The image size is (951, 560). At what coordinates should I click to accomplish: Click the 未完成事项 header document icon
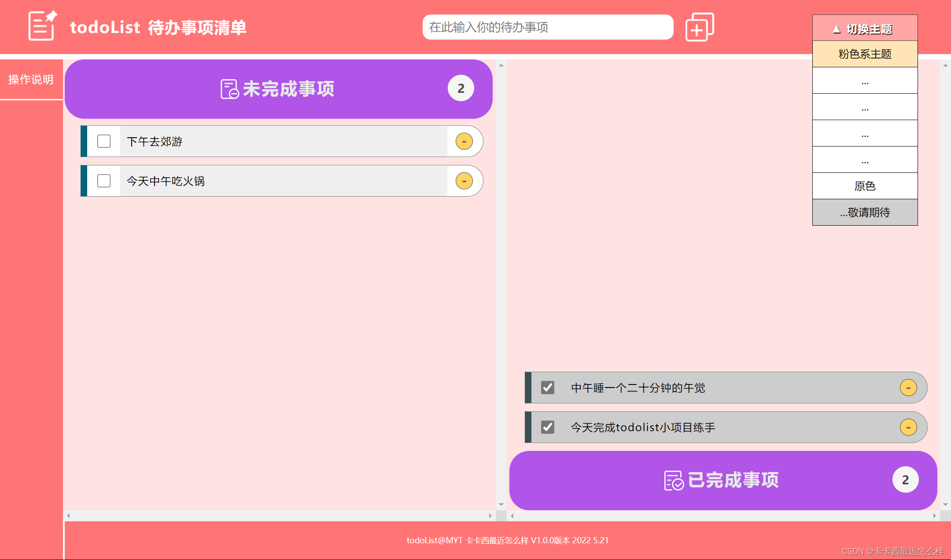click(x=229, y=89)
